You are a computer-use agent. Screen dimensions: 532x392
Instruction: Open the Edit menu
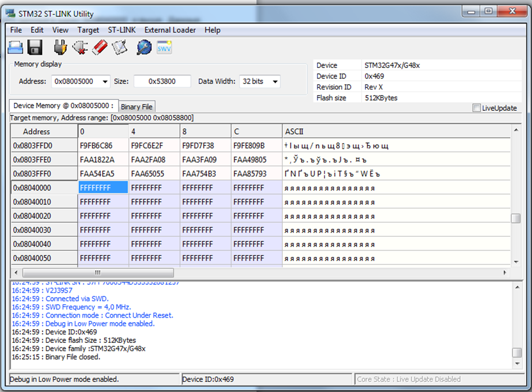click(x=37, y=30)
